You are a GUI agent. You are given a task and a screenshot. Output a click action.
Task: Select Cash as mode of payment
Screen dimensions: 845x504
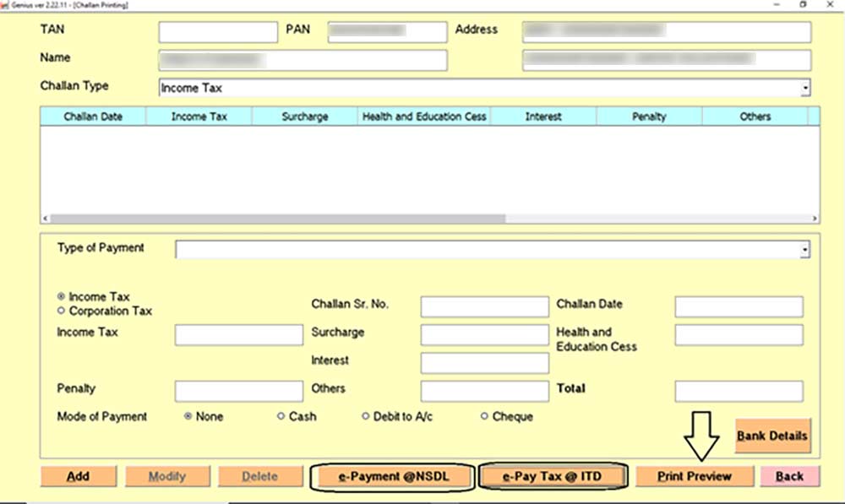click(280, 416)
